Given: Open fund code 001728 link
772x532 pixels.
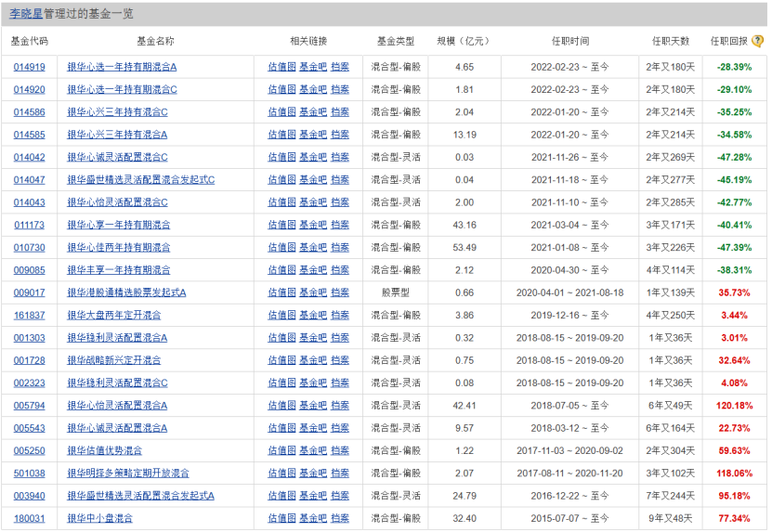Looking at the screenshot, I should (x=29, y=361).
